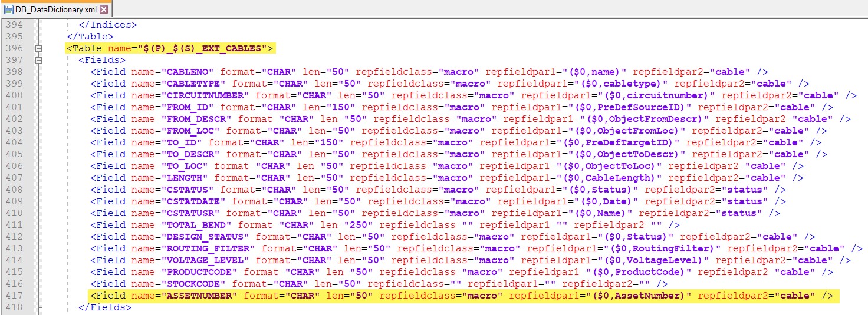
Task: Click line number 417 in the margin
Action: [14, 296]
